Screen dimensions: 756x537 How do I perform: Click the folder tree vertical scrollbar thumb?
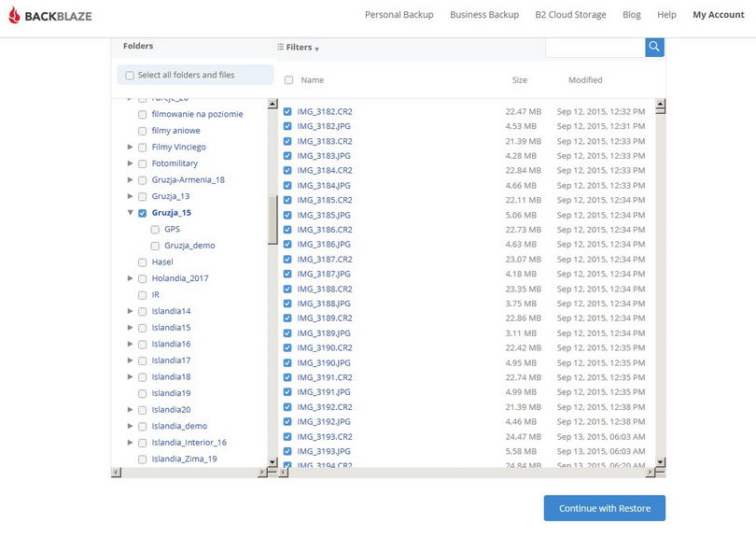[273, 219]
